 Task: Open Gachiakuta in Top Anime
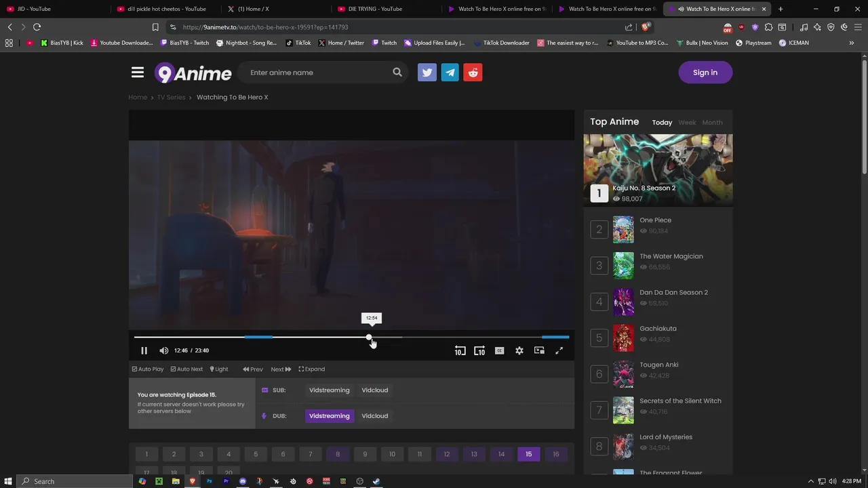coord(658,329)
